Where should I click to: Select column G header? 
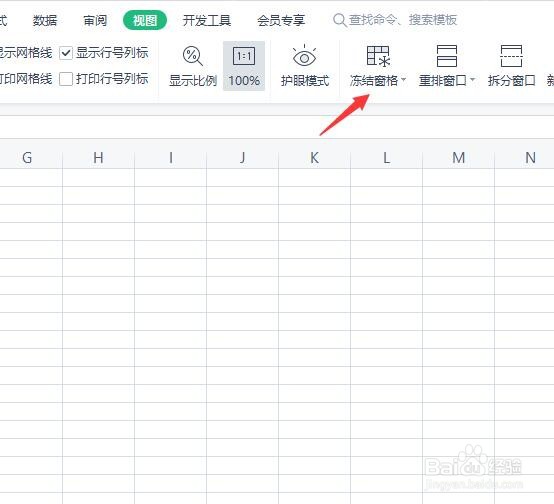[x=27, y=158]
